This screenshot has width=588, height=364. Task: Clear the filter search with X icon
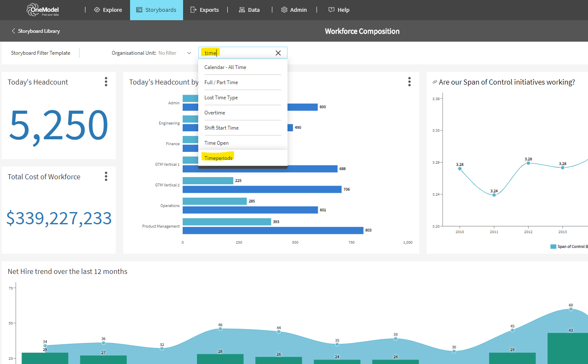278,53
